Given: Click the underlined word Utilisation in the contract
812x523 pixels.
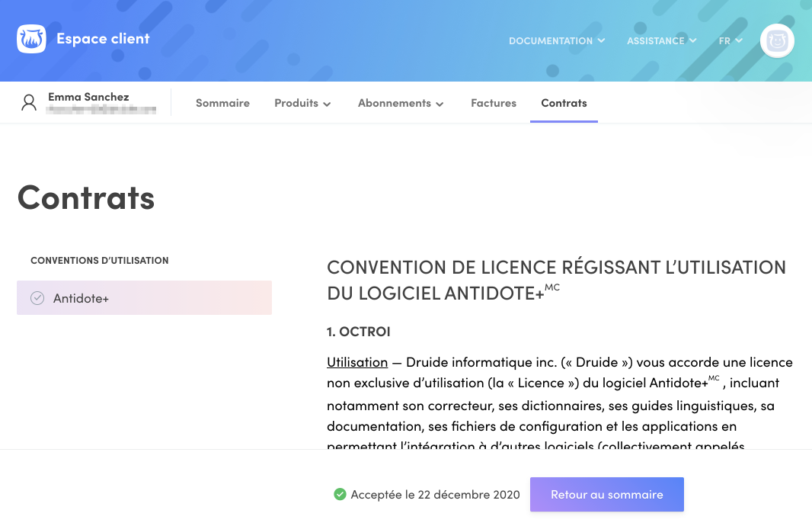Looking at the screenshot, I should 357,361.
